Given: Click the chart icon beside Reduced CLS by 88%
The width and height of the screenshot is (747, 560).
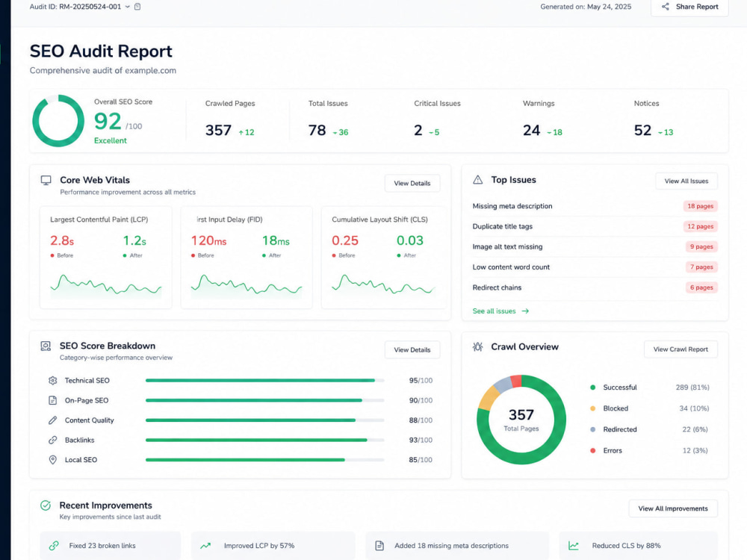Looking at the screenshot, I should tap(573, 546).
